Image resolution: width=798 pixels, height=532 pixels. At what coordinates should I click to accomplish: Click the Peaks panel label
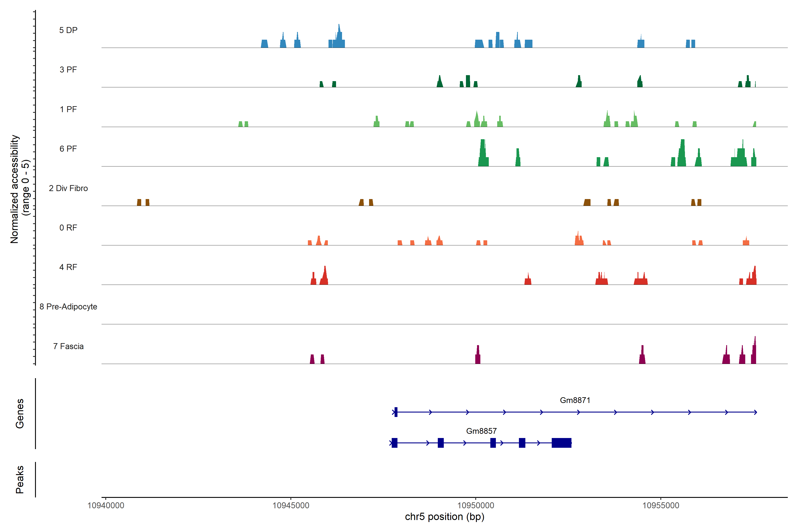20,479
